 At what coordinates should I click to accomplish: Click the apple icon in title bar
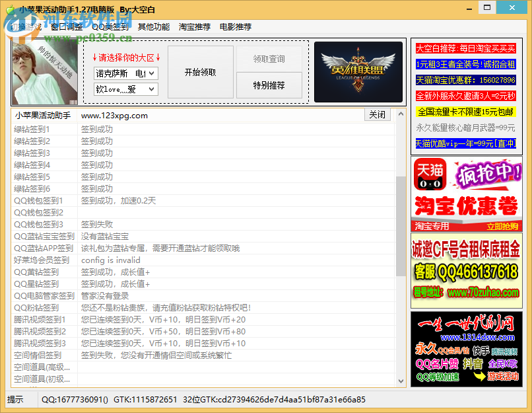click(10, 9)
